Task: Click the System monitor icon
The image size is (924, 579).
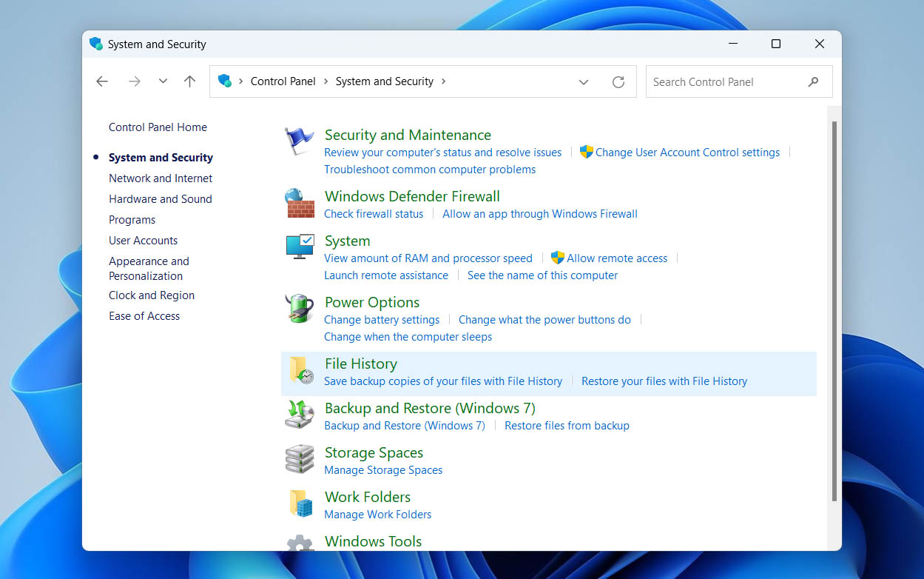Action: pyautogui.click(x=300, y=247)
